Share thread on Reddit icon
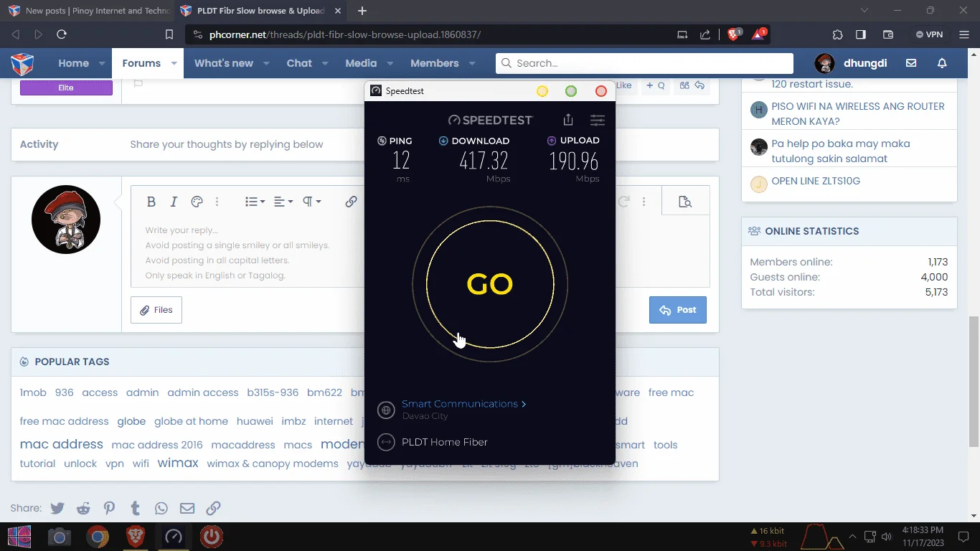Screen dimensions: 980x551 point(83,508)
